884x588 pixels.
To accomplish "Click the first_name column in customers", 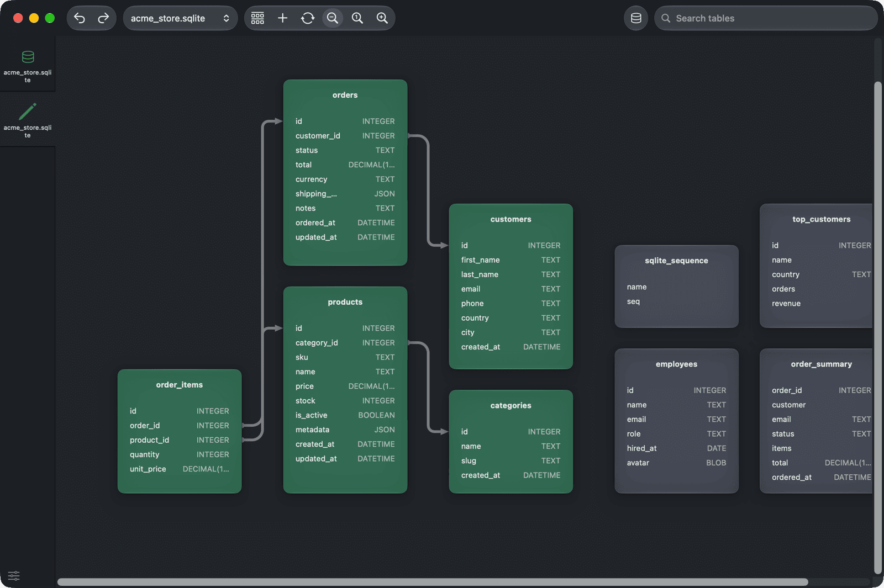I will point(511,260).
